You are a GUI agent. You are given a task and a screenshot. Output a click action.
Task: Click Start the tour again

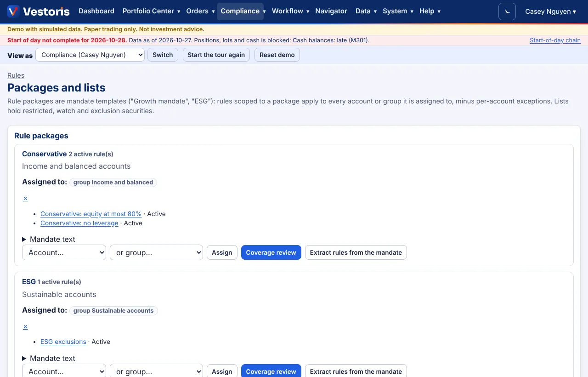216,55
